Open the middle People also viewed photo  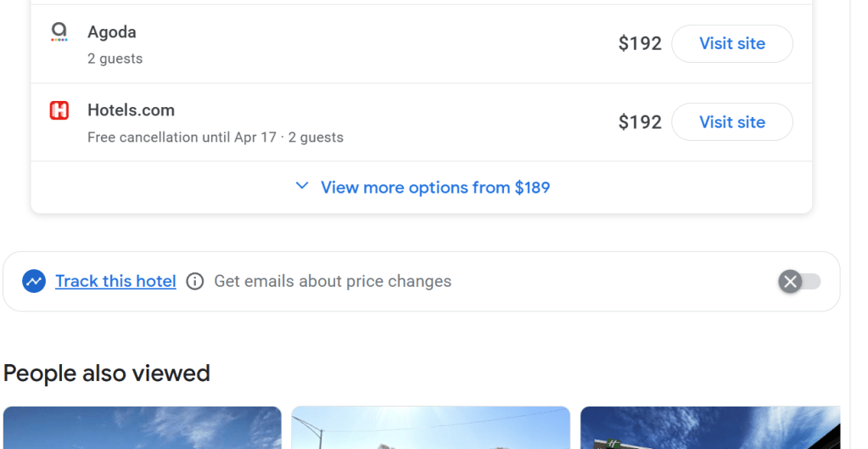pyautogui.click(x=430, y=428)
